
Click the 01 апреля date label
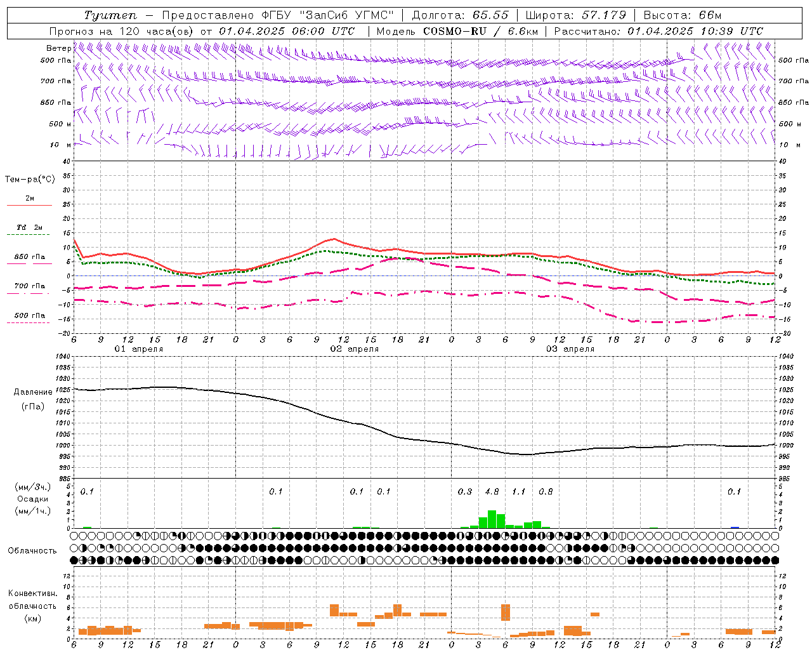(138, 349)
